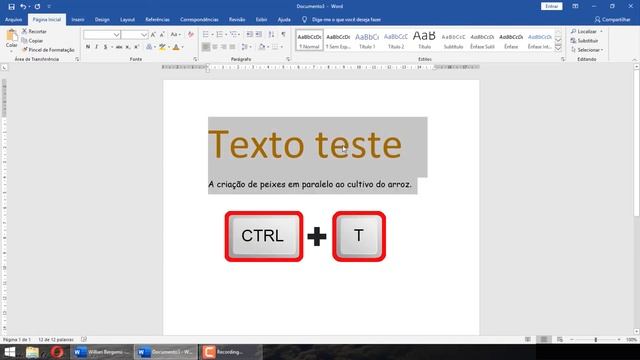Decrease font size with the smaller A icon
The height and width of the screenshot is (360, 640).
tap(162, 35)
